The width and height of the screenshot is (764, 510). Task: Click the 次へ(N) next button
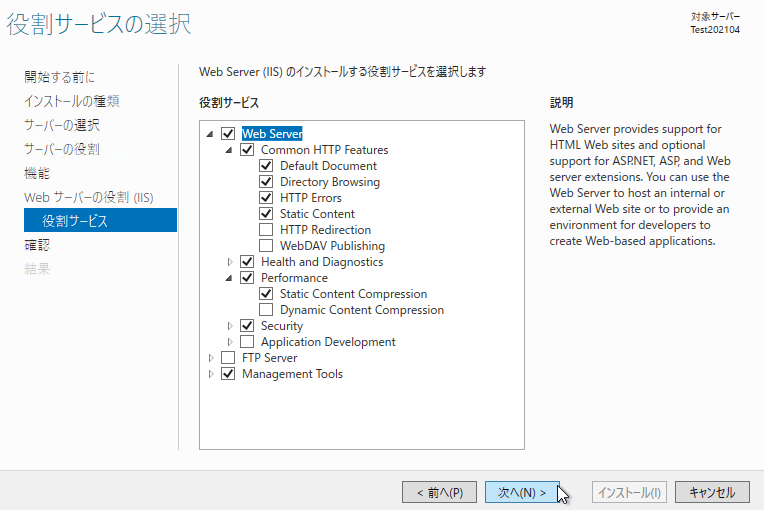pos(522,492)
